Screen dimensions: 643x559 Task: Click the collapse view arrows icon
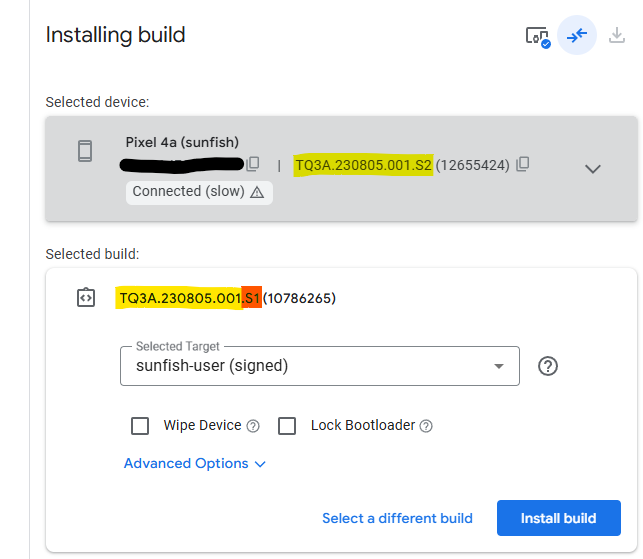tap(577, 36)
